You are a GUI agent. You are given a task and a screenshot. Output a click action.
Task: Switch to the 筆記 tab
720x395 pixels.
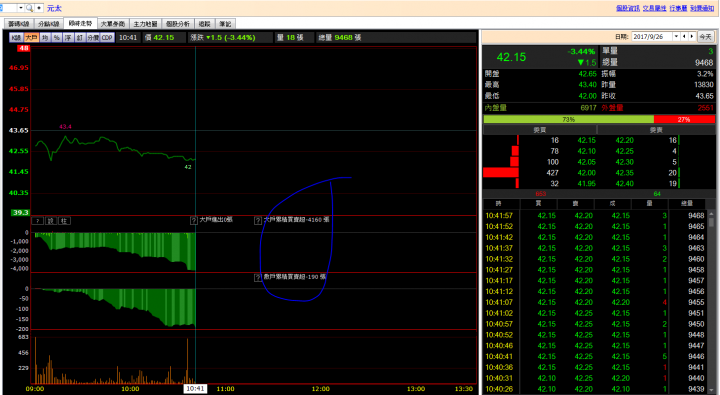coord(225,24)
